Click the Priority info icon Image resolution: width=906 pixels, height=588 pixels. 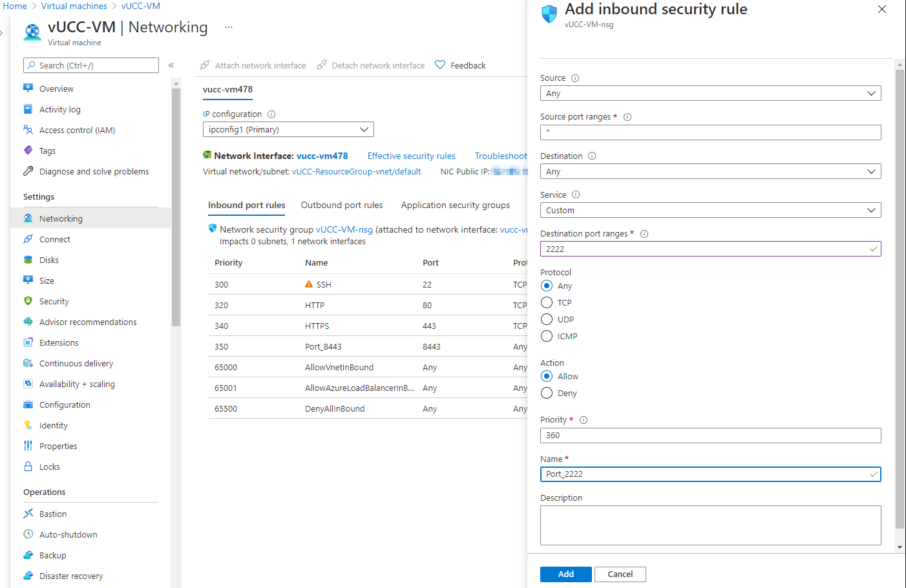[x=584, y=420]
